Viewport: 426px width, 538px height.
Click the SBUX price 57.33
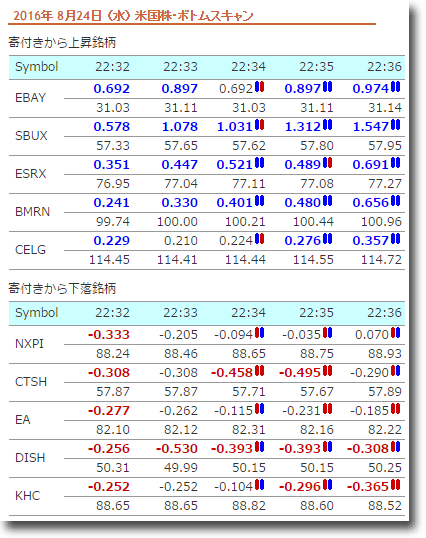[113, 146]
